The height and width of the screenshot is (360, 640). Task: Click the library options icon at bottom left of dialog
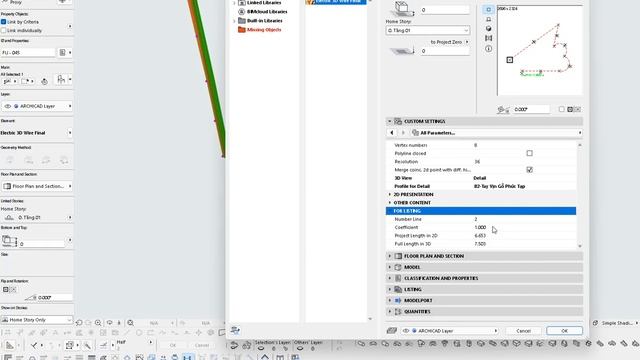(x=235, y=330)
